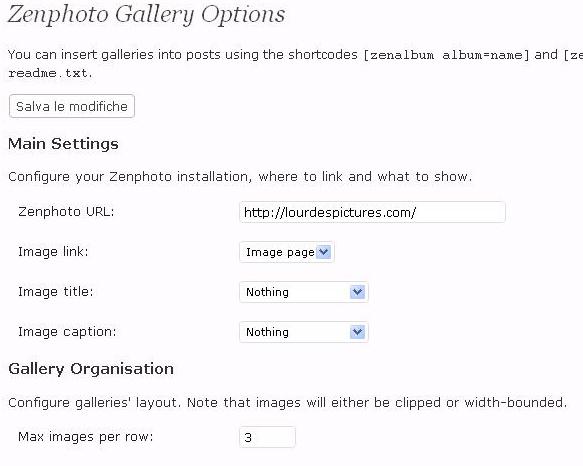Click the Zenphoto URL label
Viewport: 583px width, 466px height.
click(x=66, y=212)
